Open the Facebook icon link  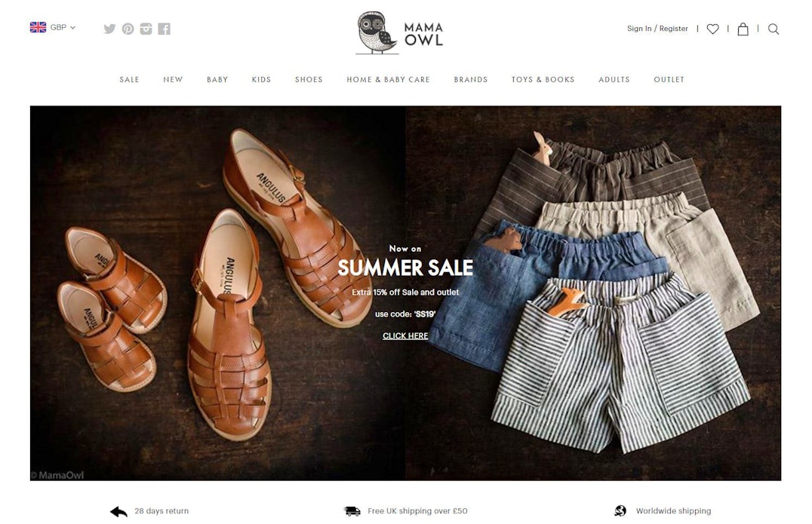point(165,29)
